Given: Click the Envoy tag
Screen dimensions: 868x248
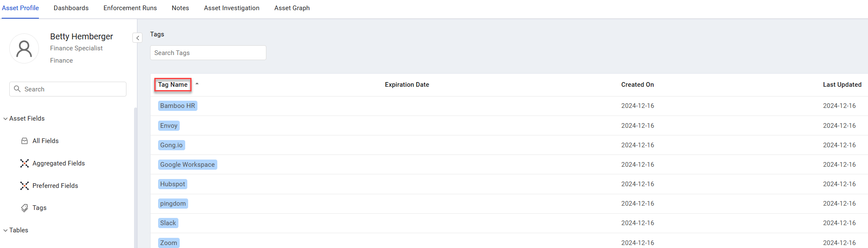Looking at the screenshot, I should tap(169, 126).
